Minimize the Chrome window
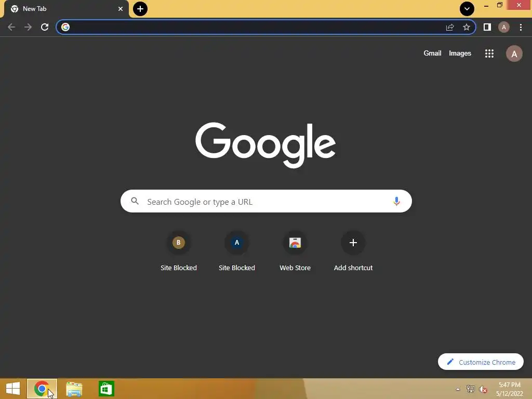The image size is (532, 399). pyautogui.click(x=486, y=5)
